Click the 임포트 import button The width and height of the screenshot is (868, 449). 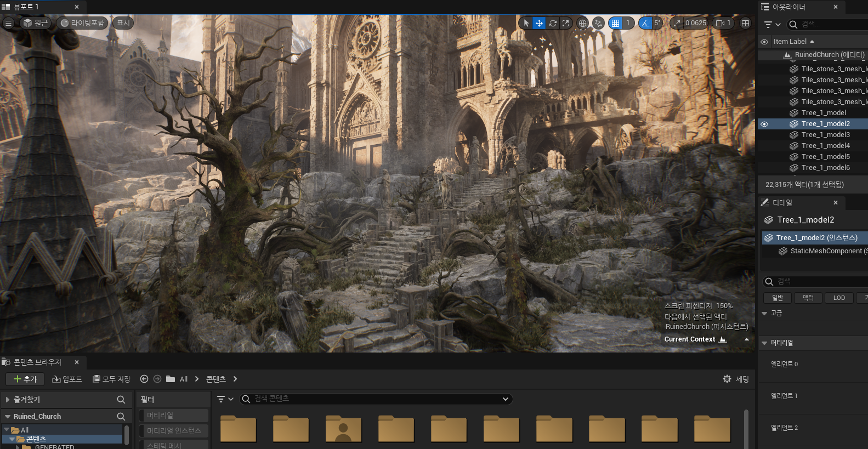[x=67, y=379]
